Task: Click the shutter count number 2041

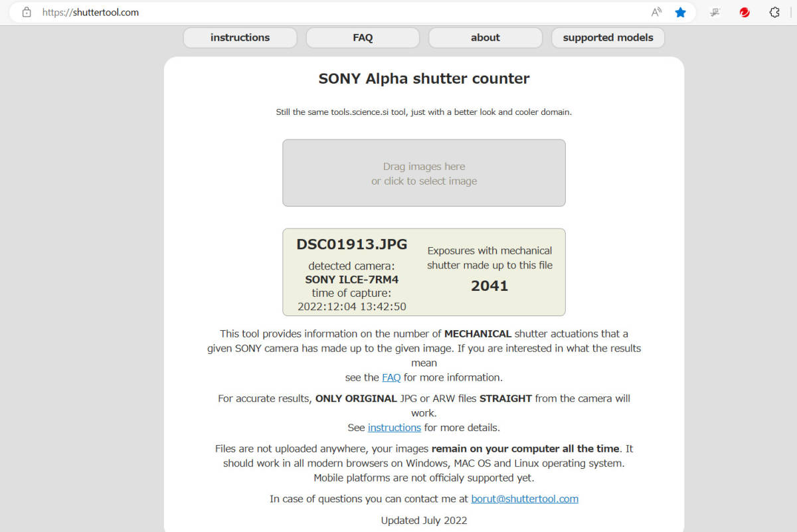Action: [x=489, y=286]
